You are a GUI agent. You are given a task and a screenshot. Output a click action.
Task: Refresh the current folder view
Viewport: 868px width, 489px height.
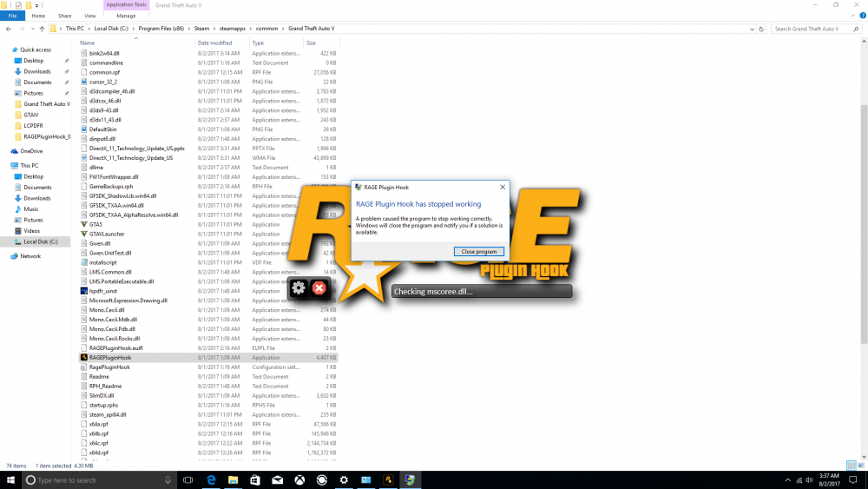[x=761, y=29]
